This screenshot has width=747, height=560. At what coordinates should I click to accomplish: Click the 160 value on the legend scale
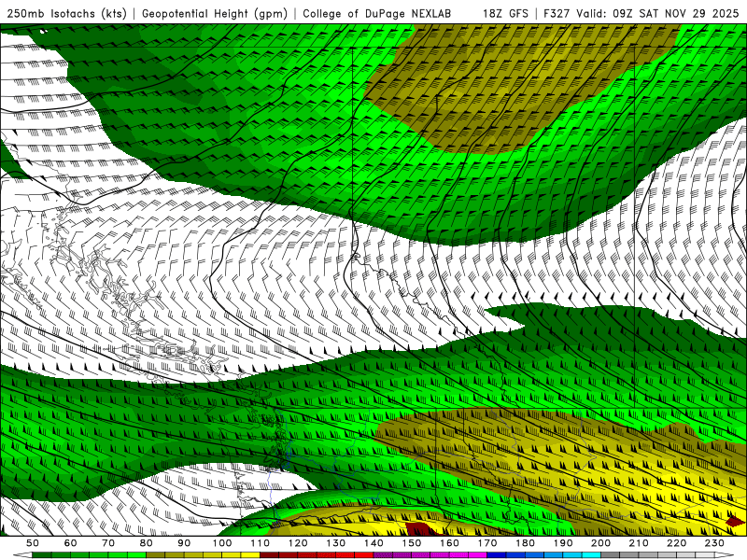pyautogui.click(x=449, y=543)
